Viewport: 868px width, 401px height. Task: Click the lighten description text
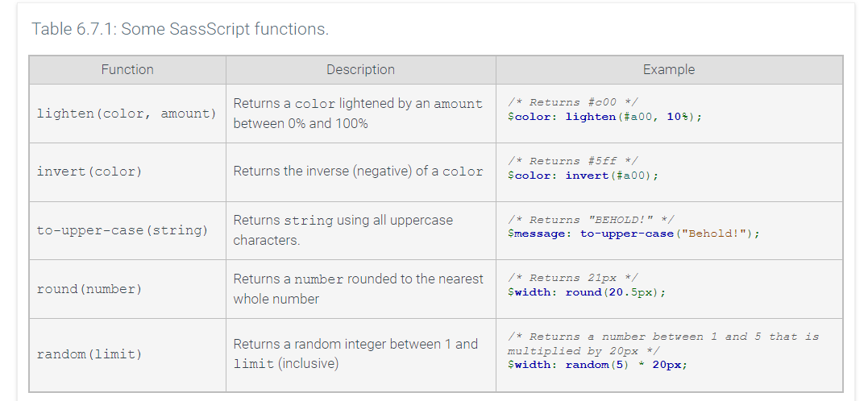(358, 114)
